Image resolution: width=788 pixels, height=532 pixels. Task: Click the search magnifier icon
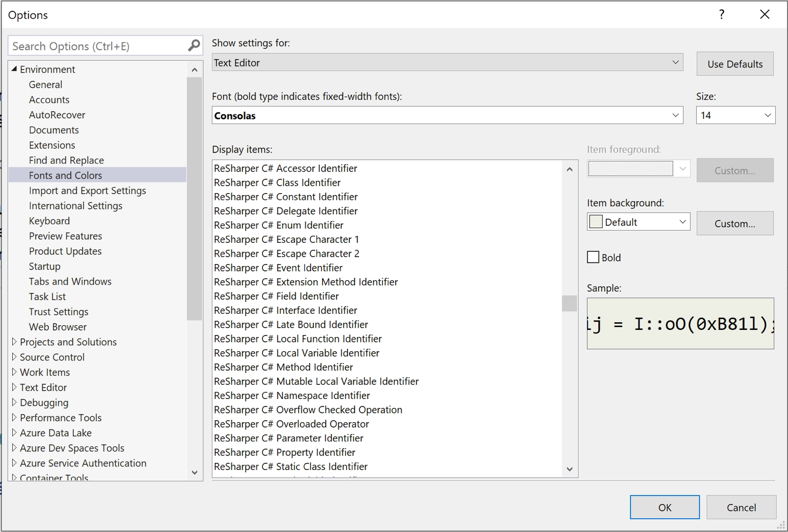tap(194, 46)
